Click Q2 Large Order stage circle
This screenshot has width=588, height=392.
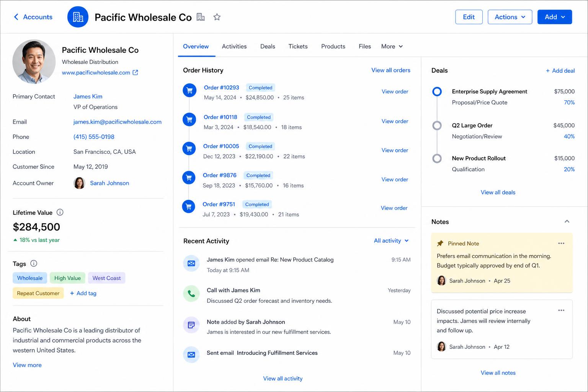(437, 126)
